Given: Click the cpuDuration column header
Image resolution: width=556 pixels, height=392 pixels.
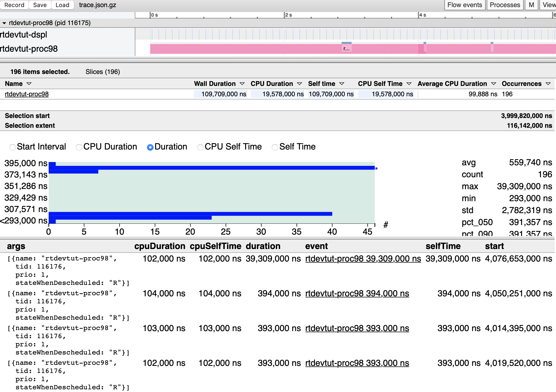Looking at the screenshot, I should pyautogui.click(x=160, y=246).
